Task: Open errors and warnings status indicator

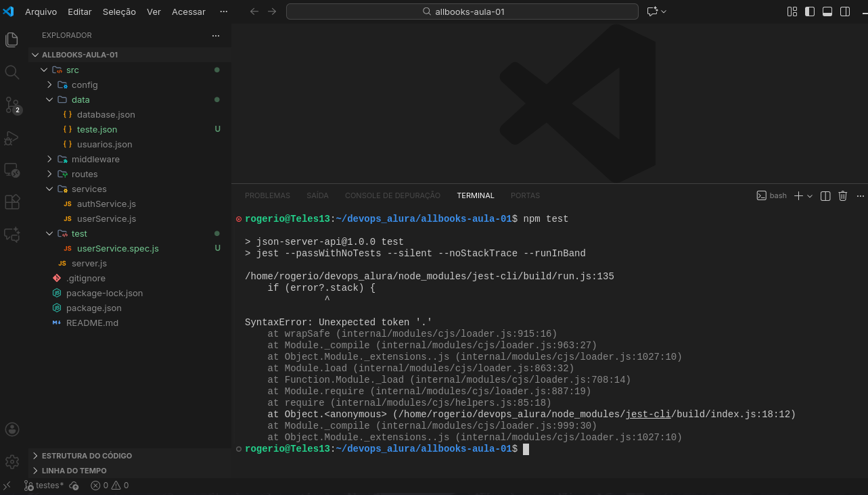Action: coord(110,486)
